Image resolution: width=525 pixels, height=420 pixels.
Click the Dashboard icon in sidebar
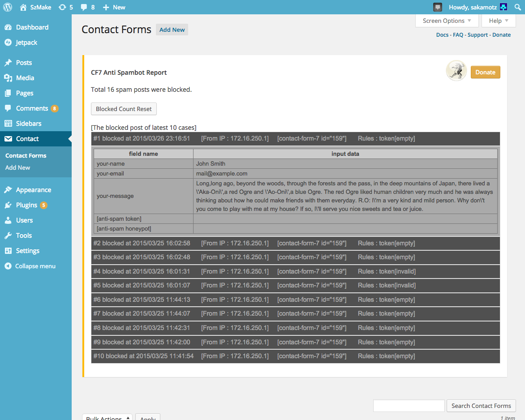[8, 27]
